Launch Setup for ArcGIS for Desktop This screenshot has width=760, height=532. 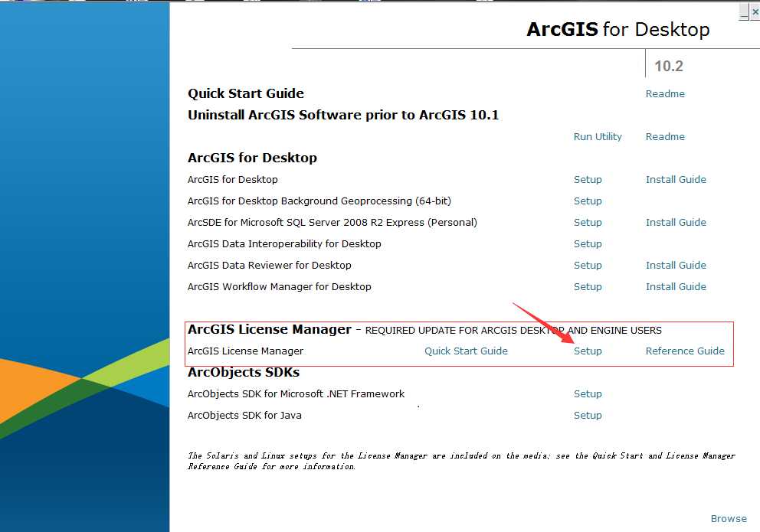[x=588, y=180]
